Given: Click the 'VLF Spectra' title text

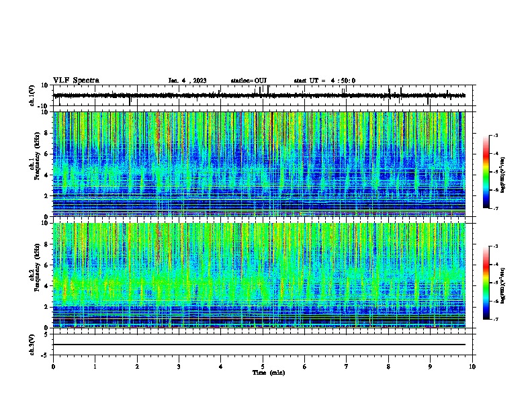Looking at the screenshot, I should tap(76, 81).
